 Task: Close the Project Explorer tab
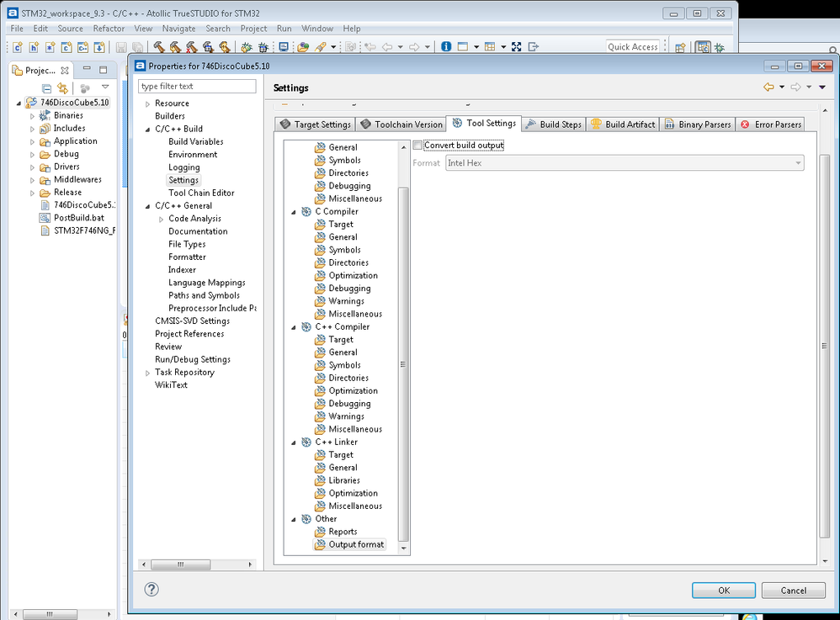65,70
